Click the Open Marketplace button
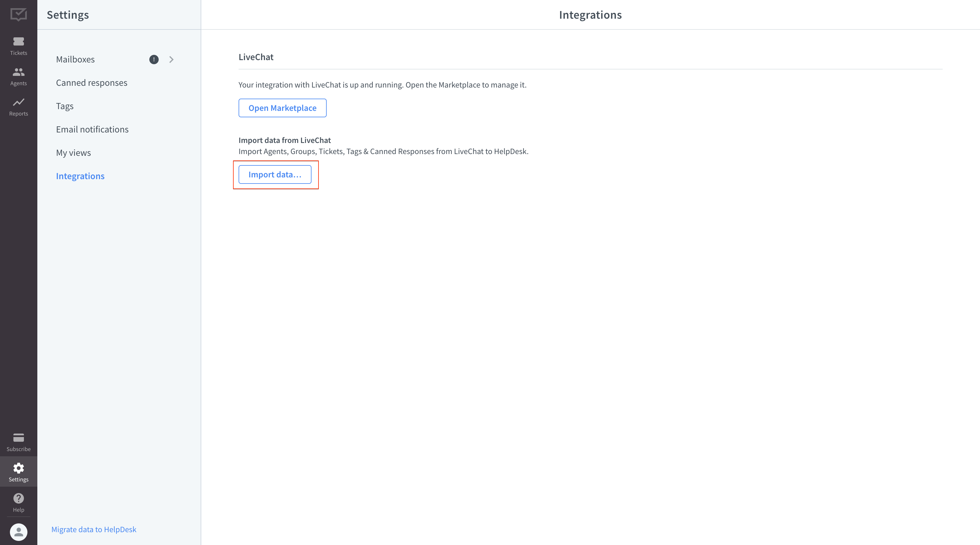The image size is (980, 545). pos(282,108)
